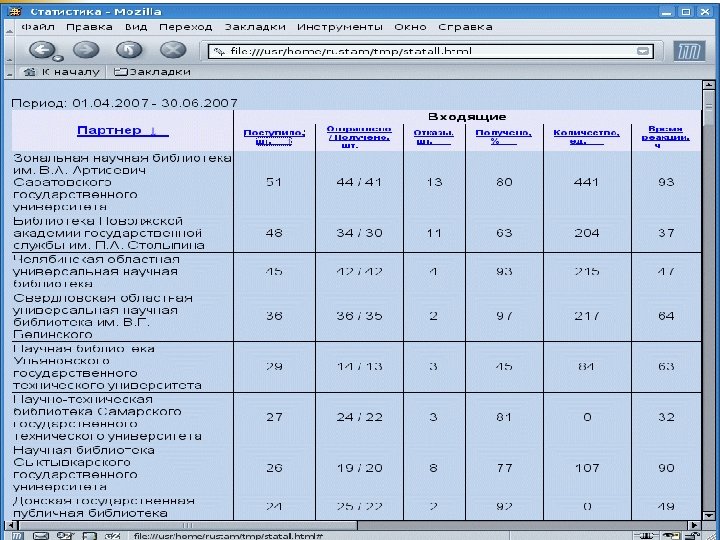Reload the page with the Reload button

coord(129,50)
